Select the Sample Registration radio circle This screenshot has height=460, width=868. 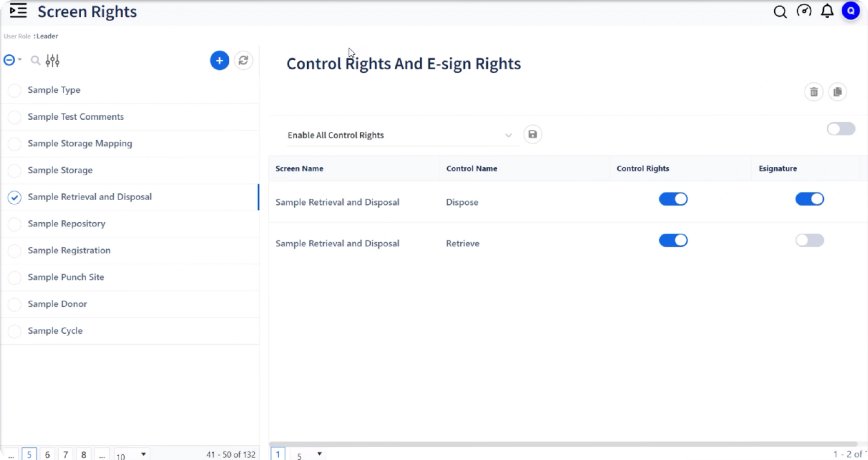(x=15, y=251)
